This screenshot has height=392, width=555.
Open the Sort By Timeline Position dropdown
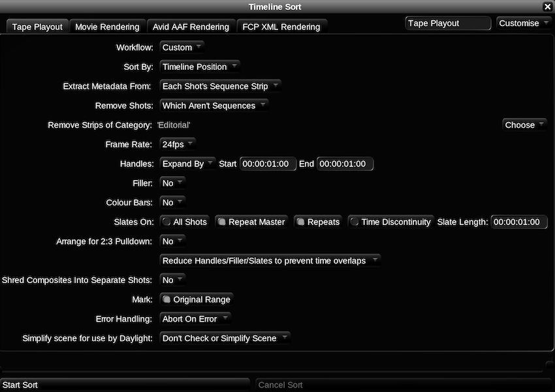pyautogui.click(x=199, y=67)
